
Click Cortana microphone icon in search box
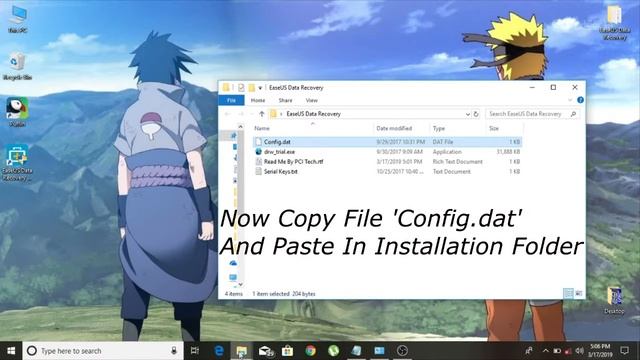pos(174,351)
